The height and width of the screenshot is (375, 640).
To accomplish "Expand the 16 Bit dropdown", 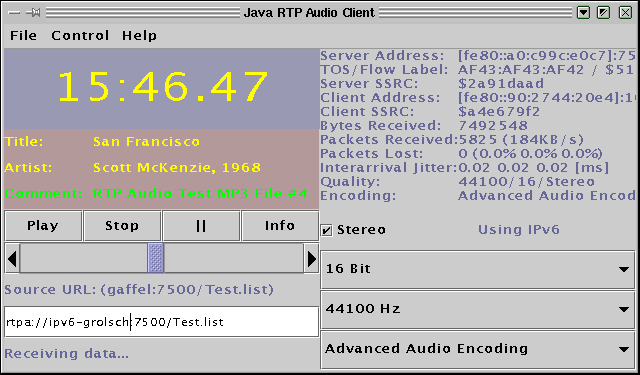I will pos(478,269).
